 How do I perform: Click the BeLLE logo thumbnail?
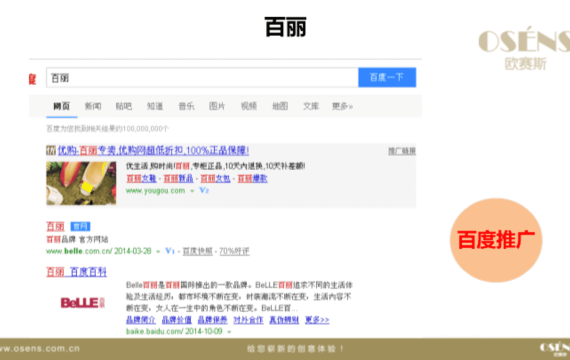(83, 303)
